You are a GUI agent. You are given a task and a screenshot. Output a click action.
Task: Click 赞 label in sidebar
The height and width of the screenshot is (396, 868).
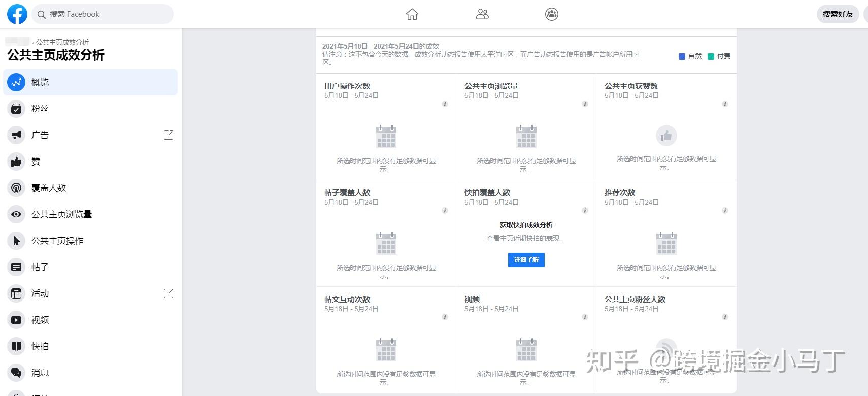click(36, 161)
